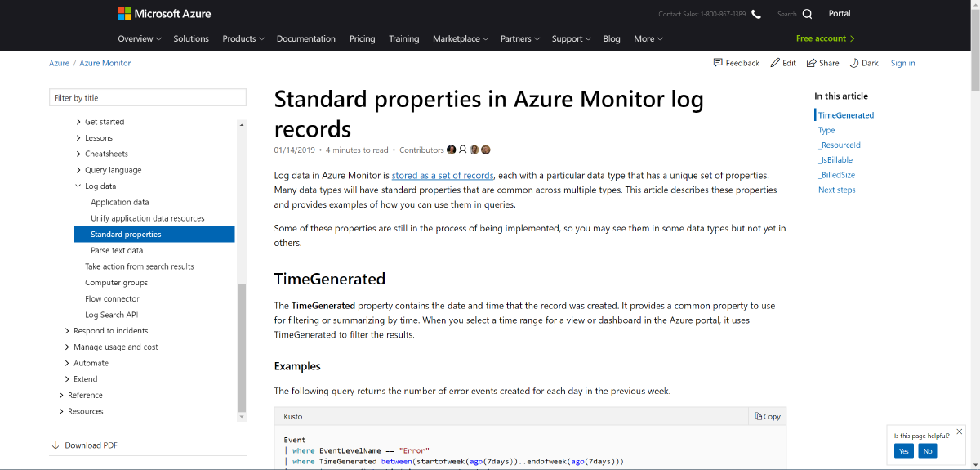Answer No to page helpful prompt
Image resolution: width=980 pixels, height=470 pixels.
tap(927, 451)
